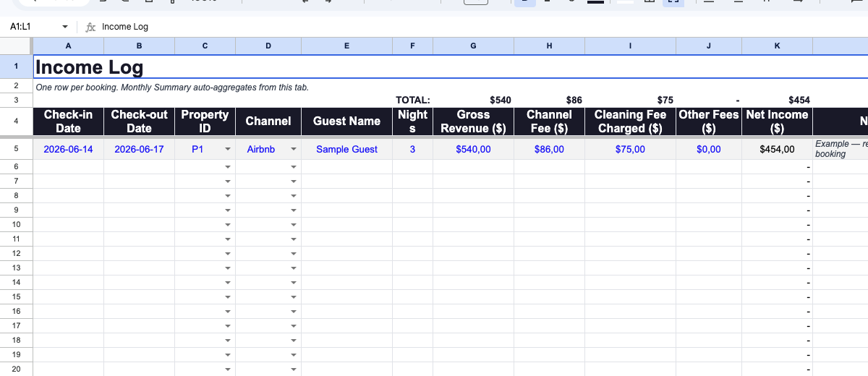
Task: Click the 2026-06-17 check-out cell
Action: 140,150
